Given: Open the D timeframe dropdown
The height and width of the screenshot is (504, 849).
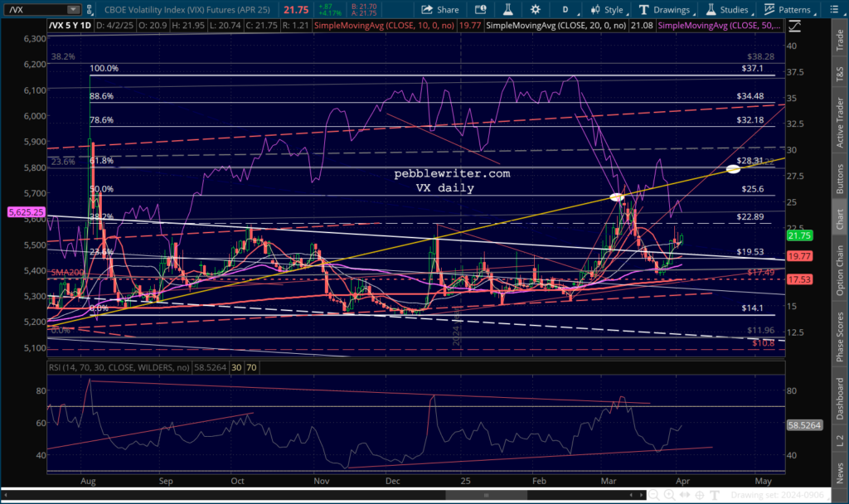Looking at the screenshot, I should (568, 9).
